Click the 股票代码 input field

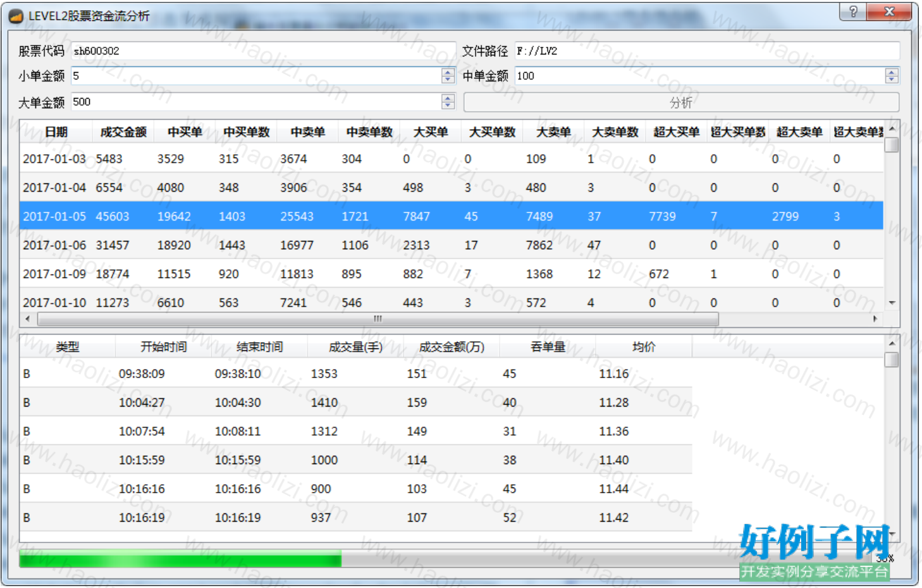click(263, 51)
